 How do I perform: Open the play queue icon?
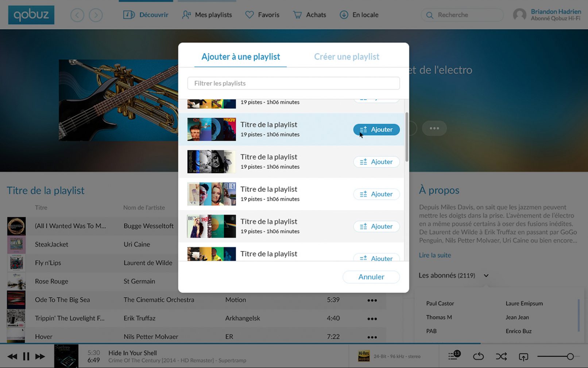454,356
